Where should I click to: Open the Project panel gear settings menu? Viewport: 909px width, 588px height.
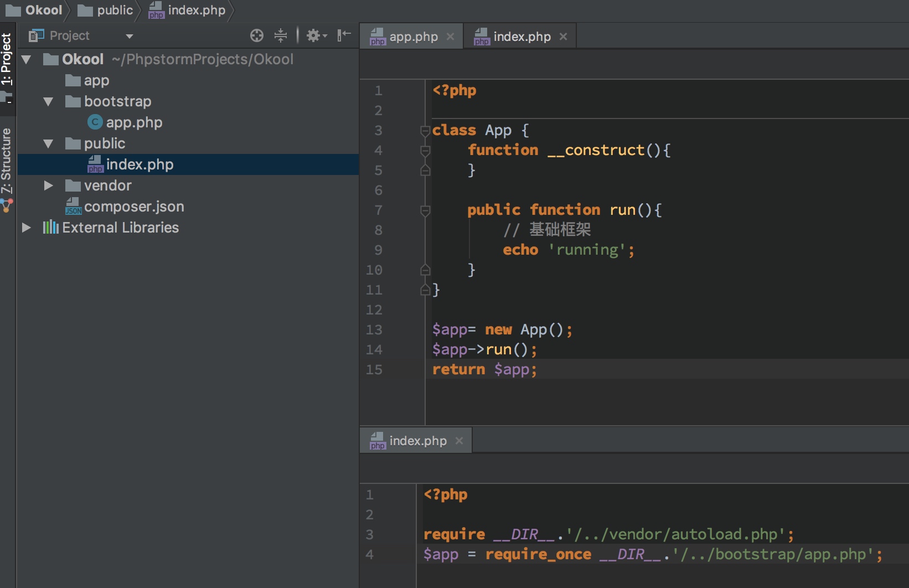point(317,35)
